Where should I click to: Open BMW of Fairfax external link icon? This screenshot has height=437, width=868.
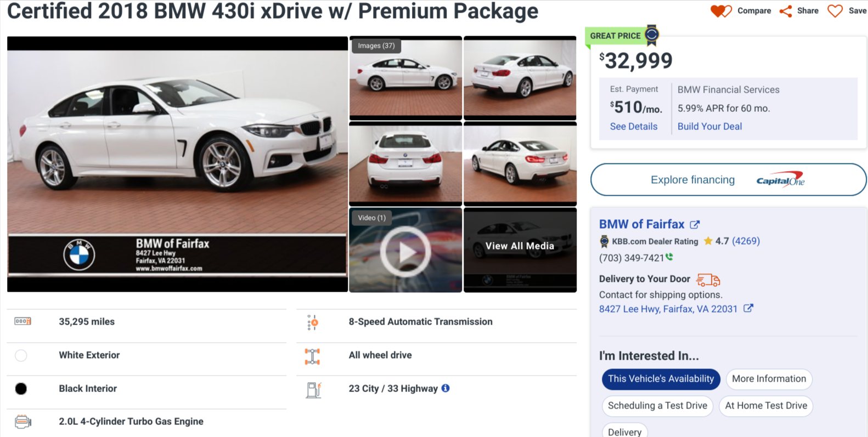pyautogui.click(x=695, y=224)
